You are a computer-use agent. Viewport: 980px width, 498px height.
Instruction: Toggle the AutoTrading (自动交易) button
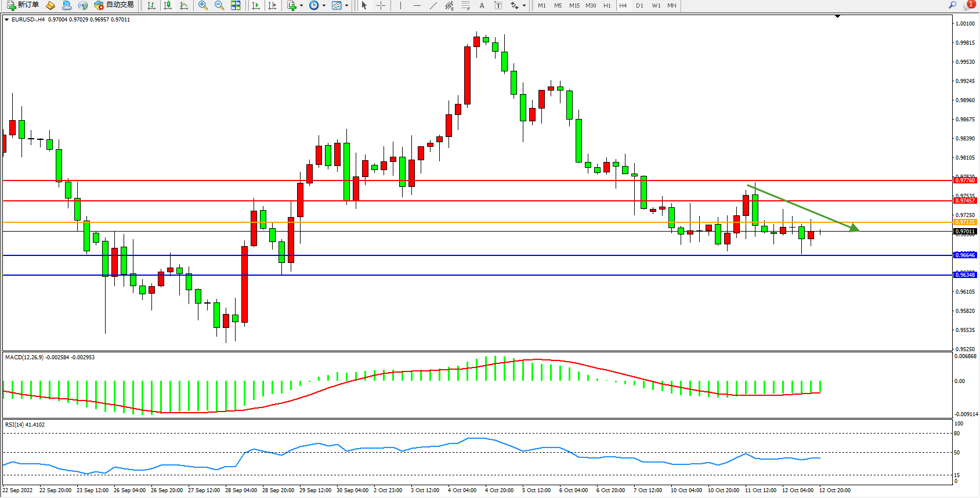(114, 5)
